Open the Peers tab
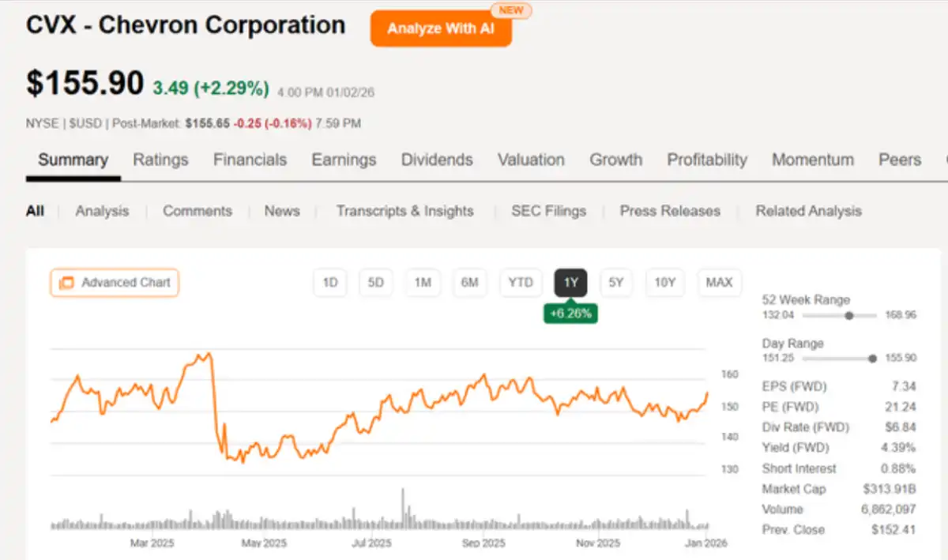Image resolution: width=948 pixels, height=560 pixels. point(900,160)
